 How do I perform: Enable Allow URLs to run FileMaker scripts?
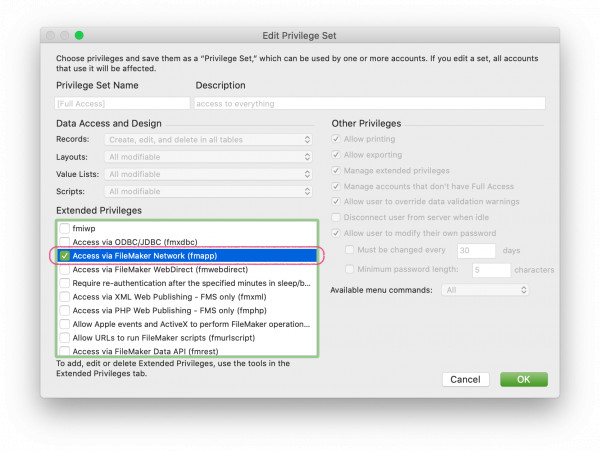(65, 338)
